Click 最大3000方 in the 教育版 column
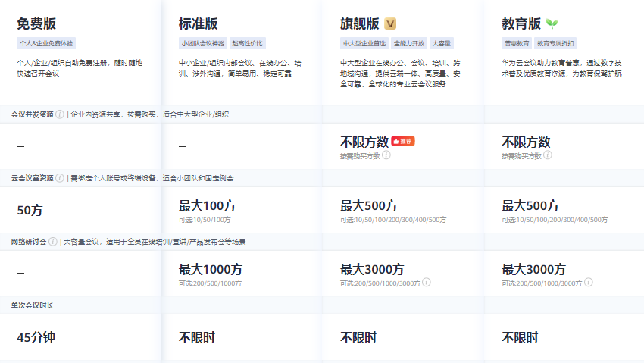644x363 pixels. pyautogui.click(x=534, y=269)
